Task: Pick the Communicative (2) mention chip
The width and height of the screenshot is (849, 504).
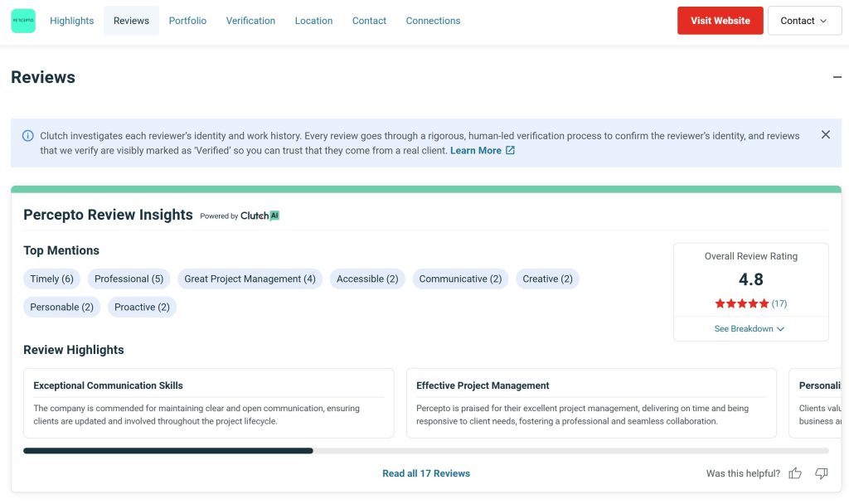Action: tap(460, 279)
